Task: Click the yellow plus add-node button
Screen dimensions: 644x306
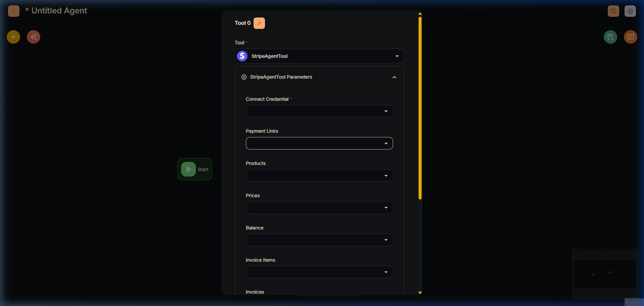Action: (x=13, y=37)
